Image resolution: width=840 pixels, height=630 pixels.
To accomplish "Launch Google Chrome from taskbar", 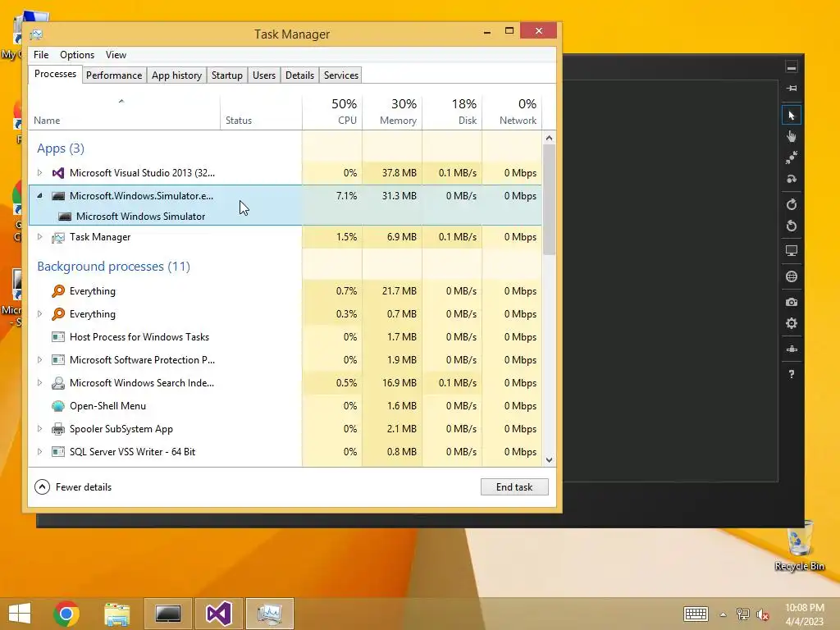I will click(66, 614).
